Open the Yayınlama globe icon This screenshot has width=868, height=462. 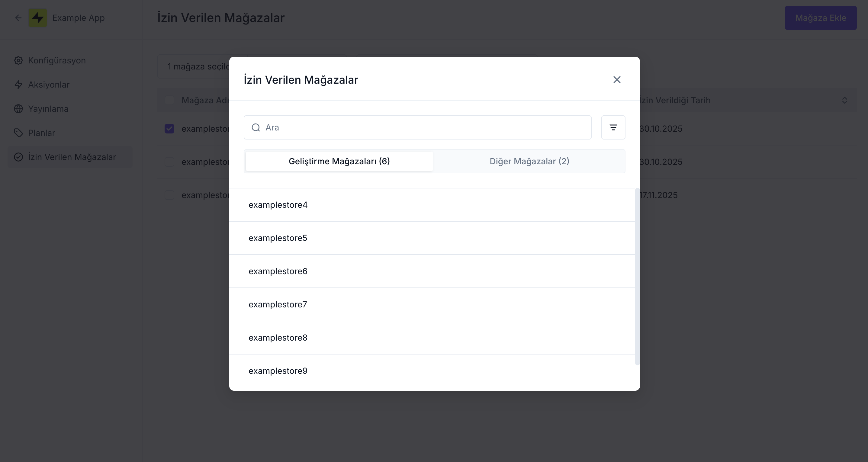[18, 108]
